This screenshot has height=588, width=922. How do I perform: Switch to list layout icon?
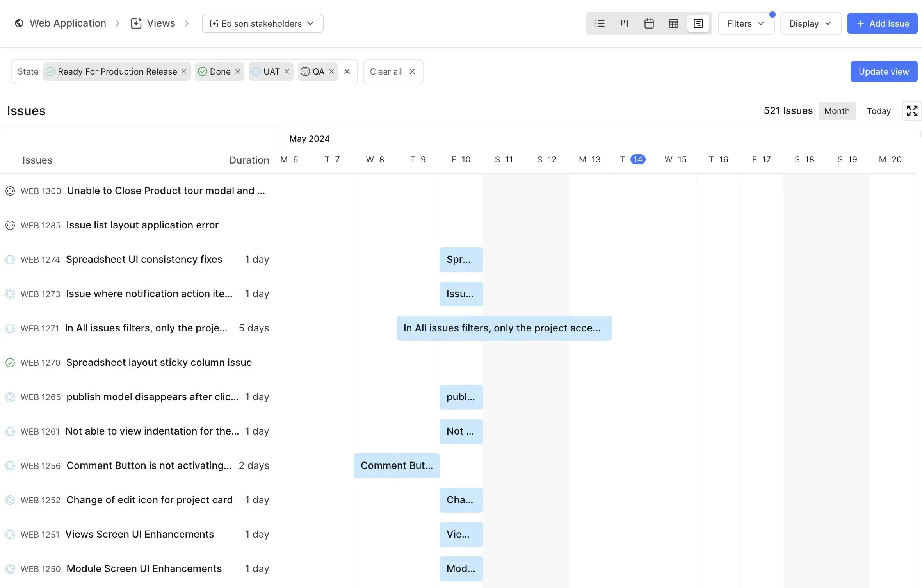point(600,23)
